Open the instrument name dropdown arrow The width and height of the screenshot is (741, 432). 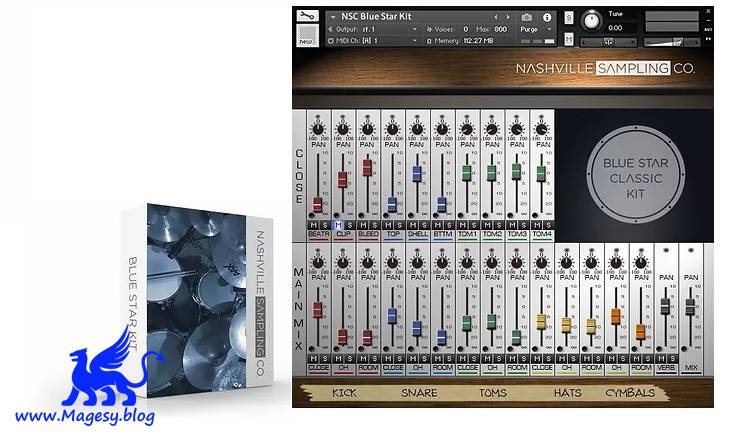click(x=333, y=17)
